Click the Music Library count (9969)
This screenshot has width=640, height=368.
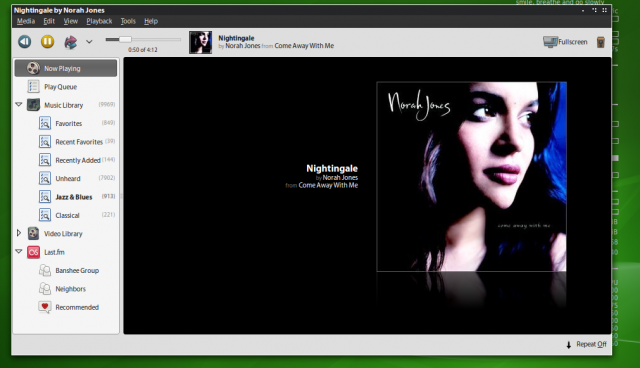107,104
